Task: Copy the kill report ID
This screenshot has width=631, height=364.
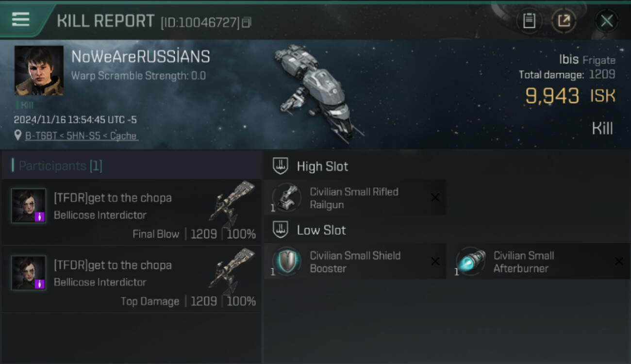Action: 247,22
